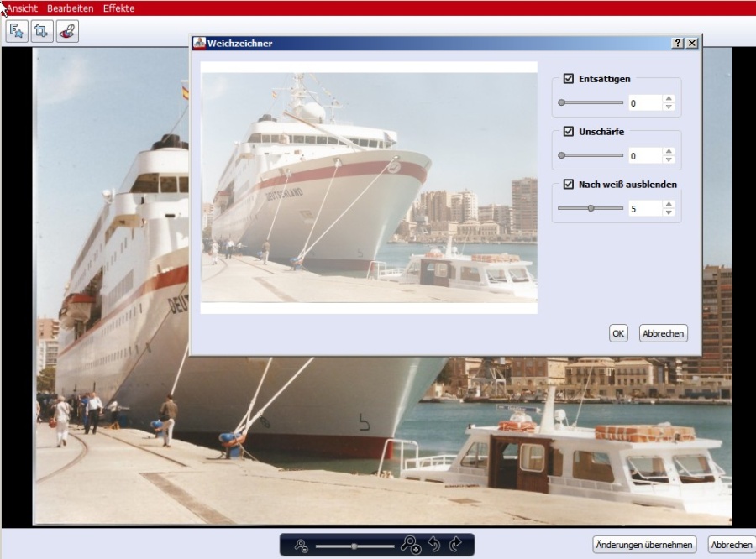Click the redo arrow icon
The width and height of the screenshot is (756, 559).
455,545
